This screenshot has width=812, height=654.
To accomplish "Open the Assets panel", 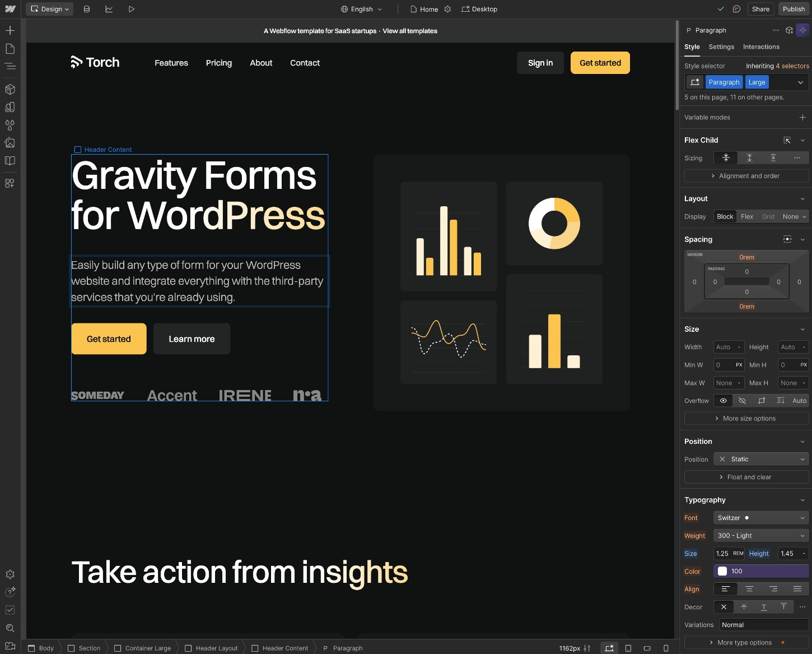I will click(10, 143).
